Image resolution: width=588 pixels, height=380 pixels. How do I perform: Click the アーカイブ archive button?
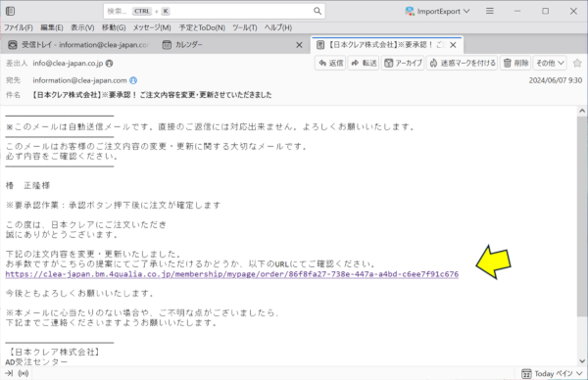pyautogui.click(x=403, y=63)
